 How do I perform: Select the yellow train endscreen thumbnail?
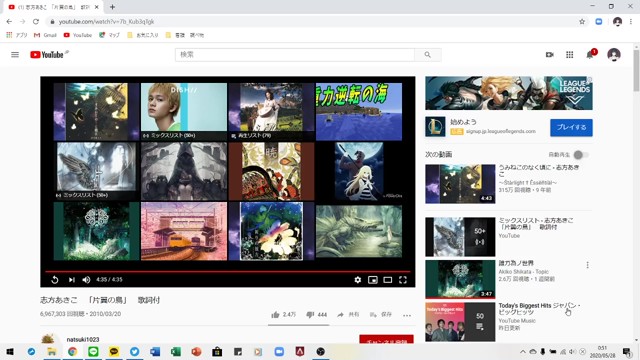[x=184, y=231]
